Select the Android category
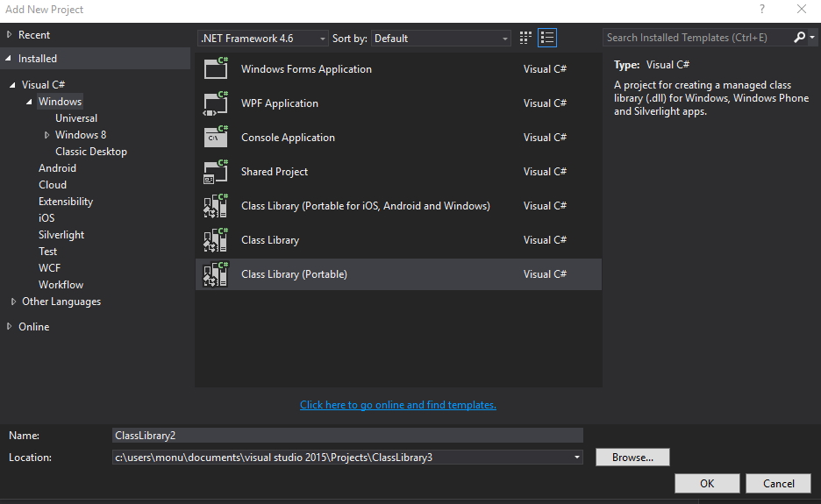Viewport: 821px width, 504px height. [57, 168]
